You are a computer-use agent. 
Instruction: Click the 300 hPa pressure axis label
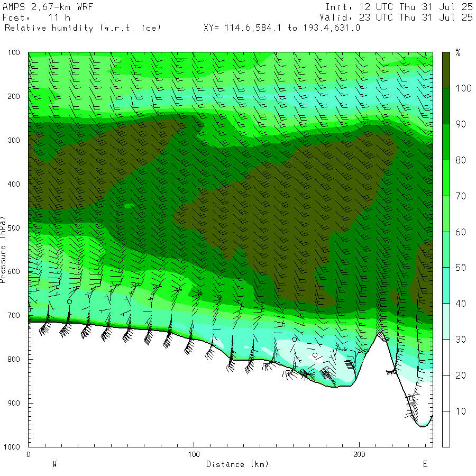pyautogui.click(x=14, y=140)
